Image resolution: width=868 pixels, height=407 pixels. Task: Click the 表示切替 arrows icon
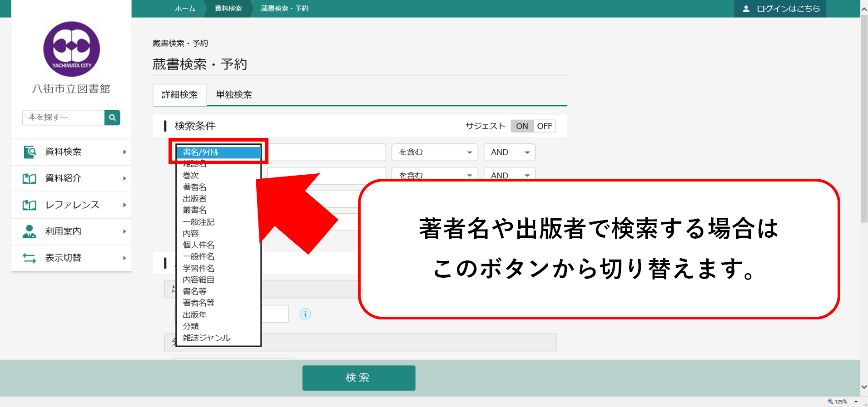point(30,258)
